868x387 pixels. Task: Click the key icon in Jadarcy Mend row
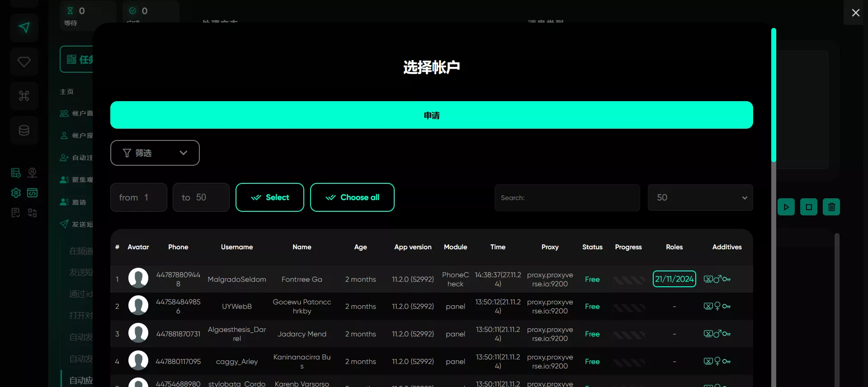click(x=726, y=334)
